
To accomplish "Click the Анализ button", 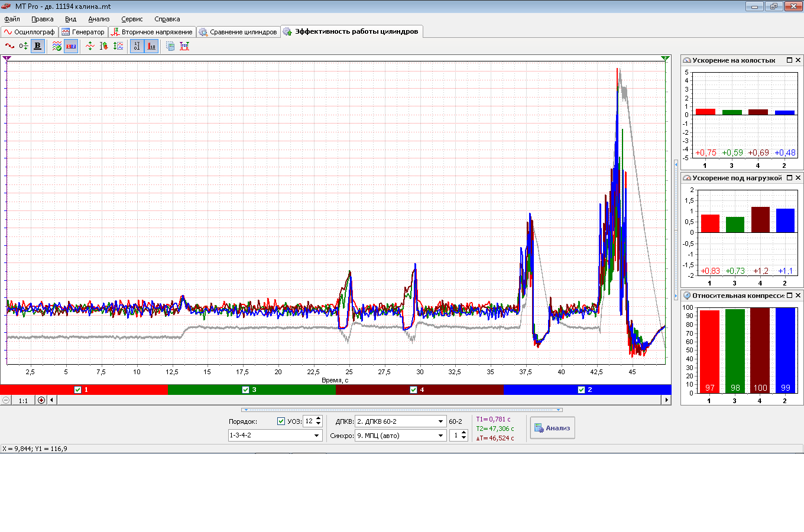I will [552, 428].
